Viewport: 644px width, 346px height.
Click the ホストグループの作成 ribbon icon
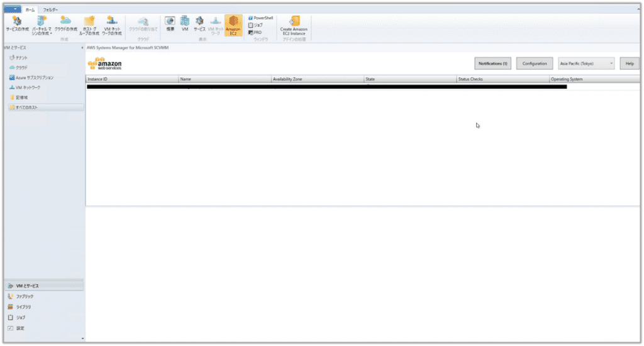89,25
